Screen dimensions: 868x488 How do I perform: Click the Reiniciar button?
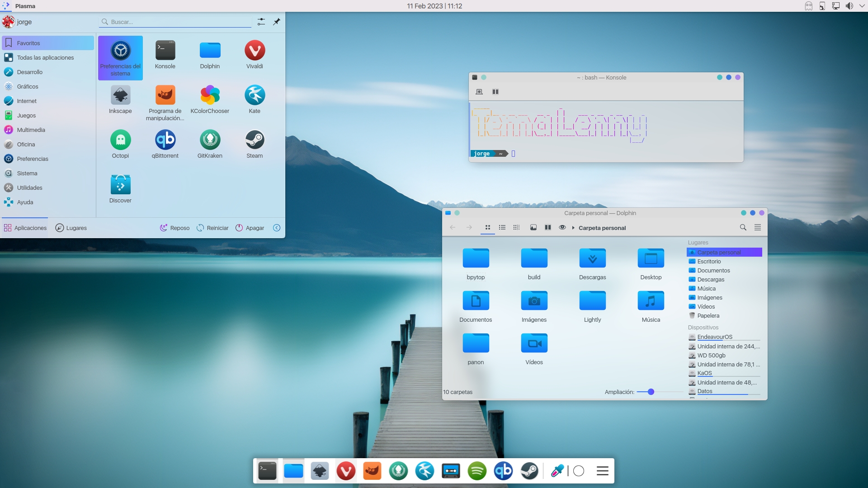[212, 228]
